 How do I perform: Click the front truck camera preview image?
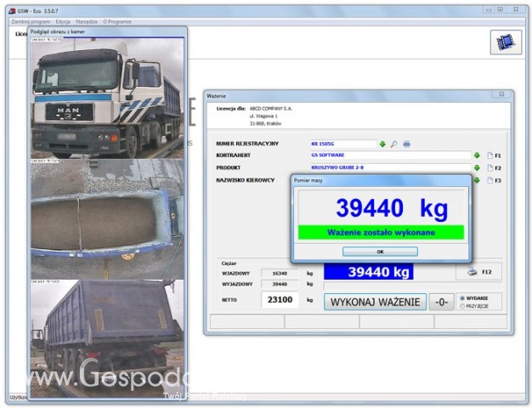click(107, 99)
